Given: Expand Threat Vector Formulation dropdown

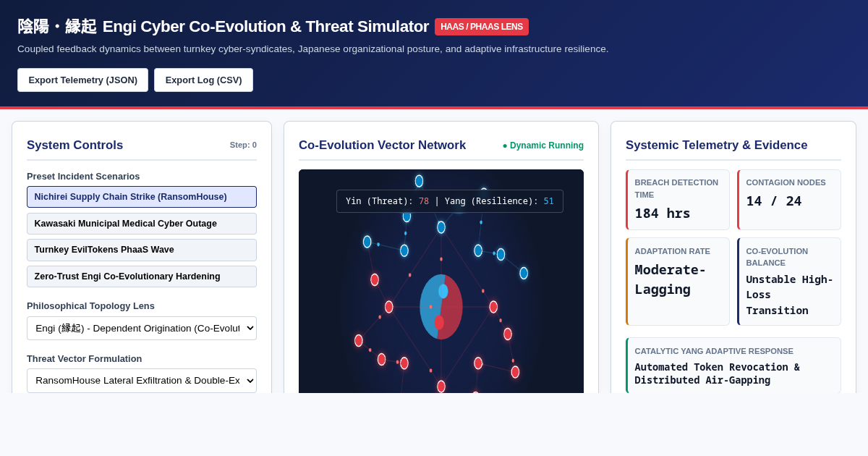Looking at the screenshot, I should tap(142, 381).
